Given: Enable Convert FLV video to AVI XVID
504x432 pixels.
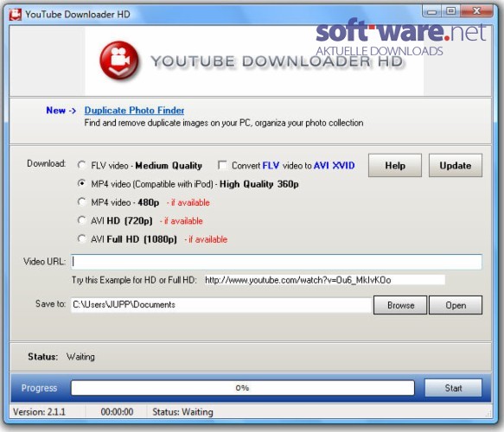Looking at the screenshot, I should pos(222,165).
